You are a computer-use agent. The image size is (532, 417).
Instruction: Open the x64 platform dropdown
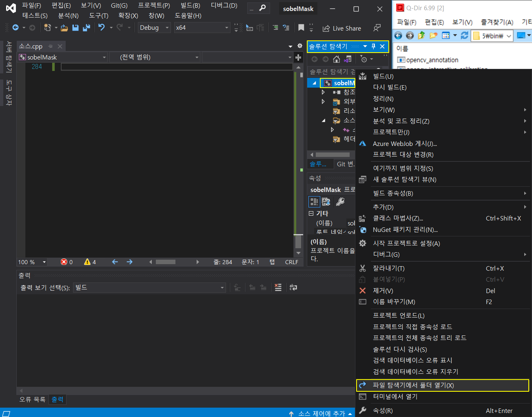pos(202,28)
